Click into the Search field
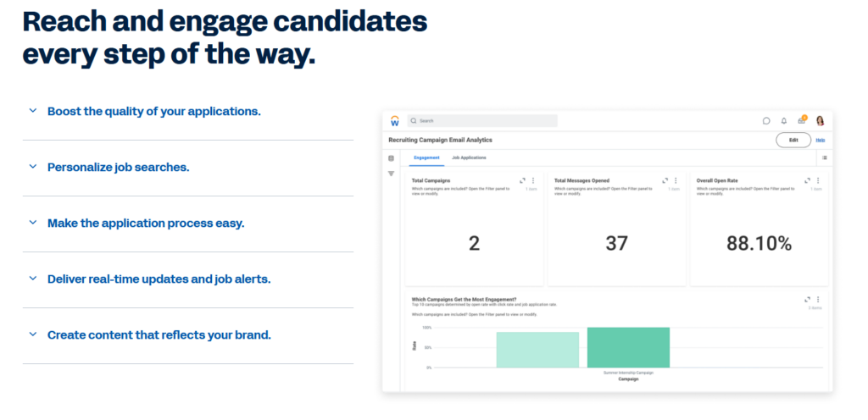 point(482,121)
